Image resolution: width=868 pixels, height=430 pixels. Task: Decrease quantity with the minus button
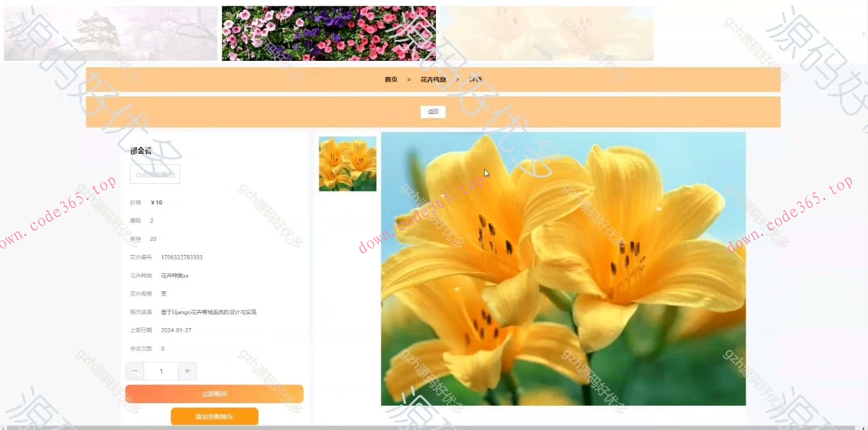(x=134, y=371)
